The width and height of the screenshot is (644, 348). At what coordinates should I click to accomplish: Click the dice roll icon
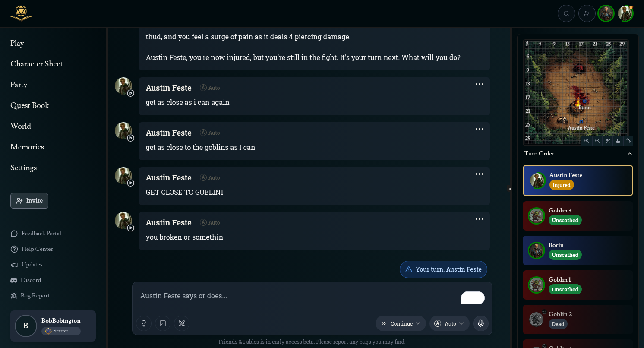[x=163, y=323]
